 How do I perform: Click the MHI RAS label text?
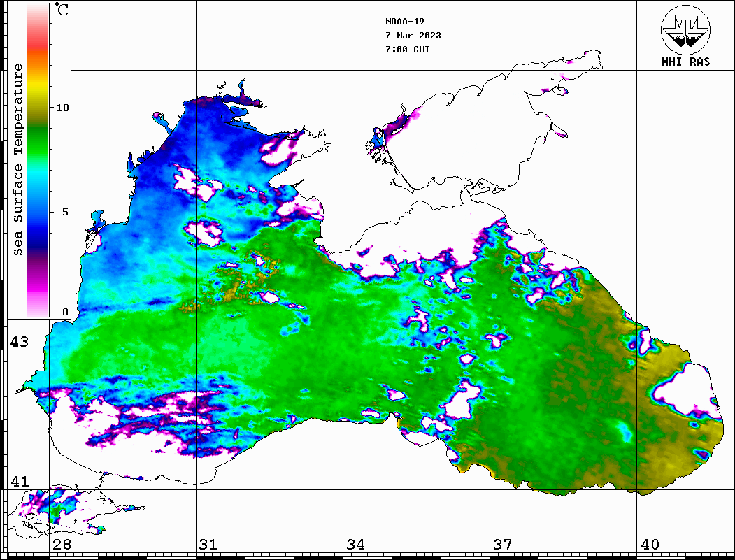click(686, 62)
